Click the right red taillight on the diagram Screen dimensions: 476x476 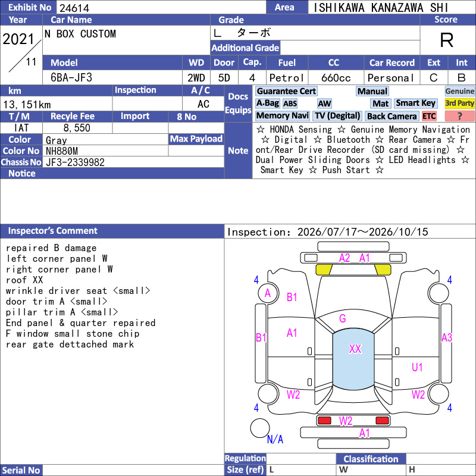coord(382,421)
